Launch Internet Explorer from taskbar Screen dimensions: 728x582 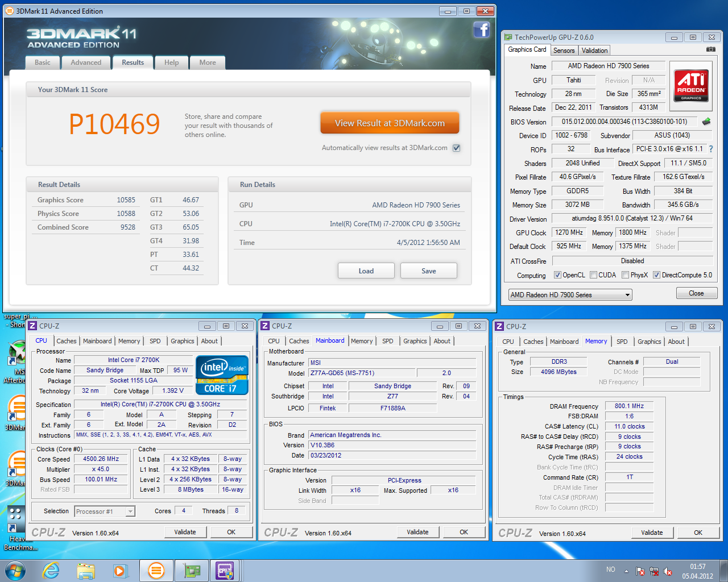coord(51,571)
